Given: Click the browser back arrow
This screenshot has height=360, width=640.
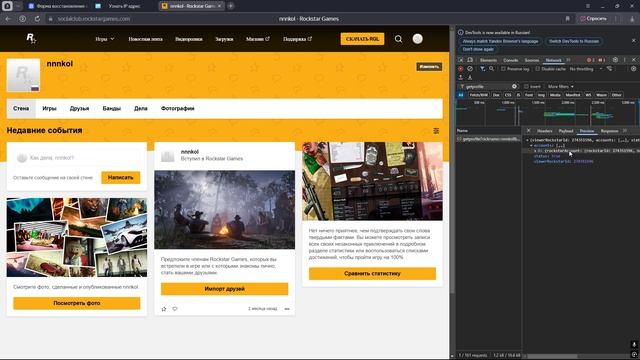Looking at the screenshot, I should tap(8, 19).
